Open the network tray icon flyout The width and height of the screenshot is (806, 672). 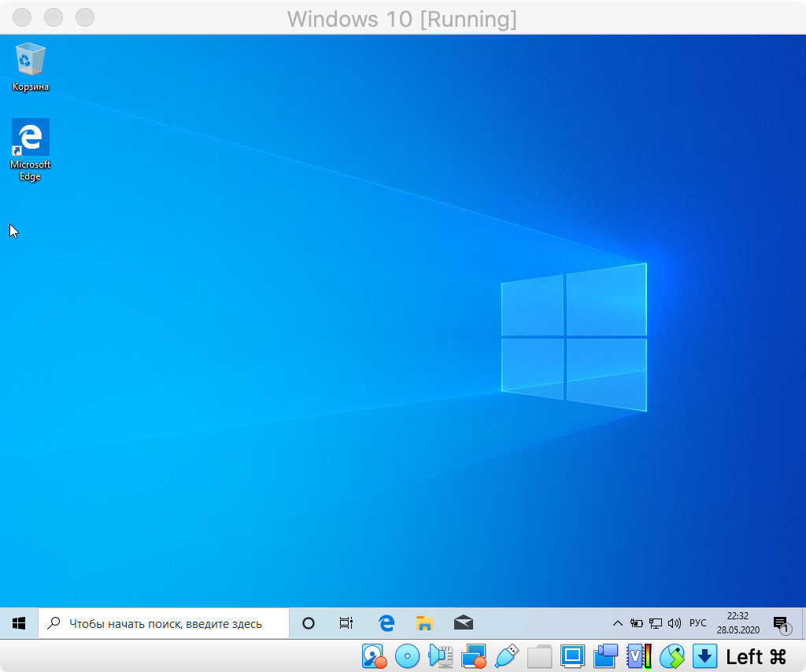(656, 623)
